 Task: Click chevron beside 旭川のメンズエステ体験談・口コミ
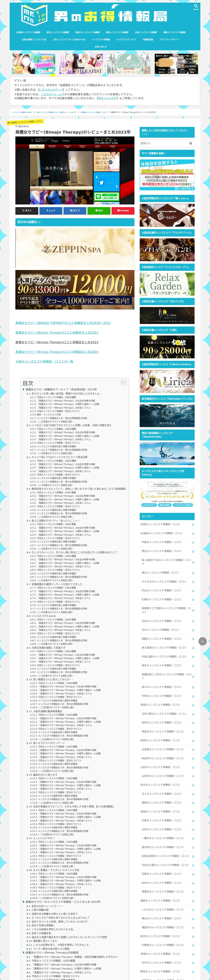tap(193, 687)
